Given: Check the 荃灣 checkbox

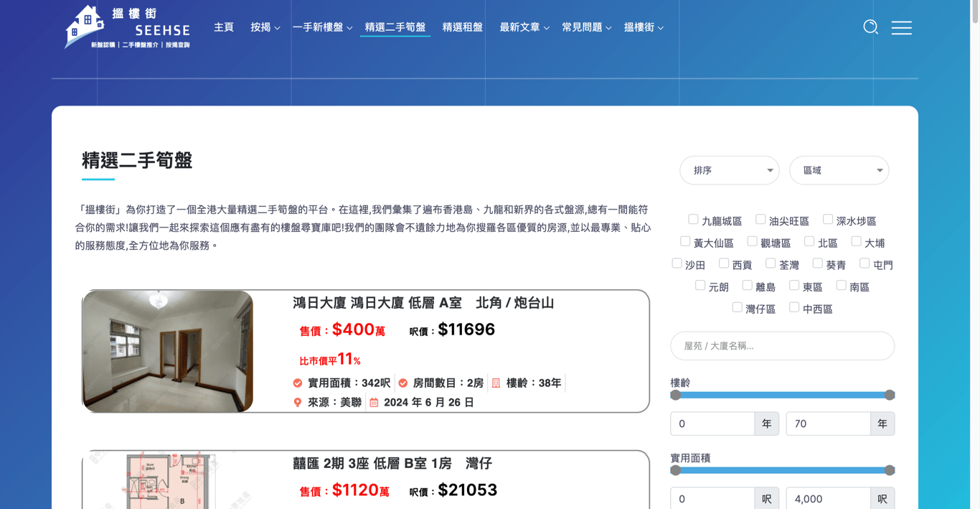Looking at the screenshot, I should 771,263.
